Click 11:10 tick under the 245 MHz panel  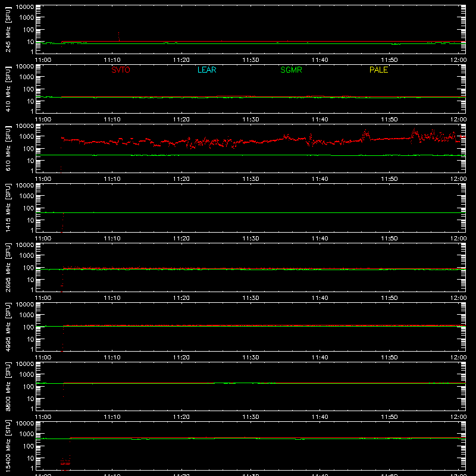112,60
